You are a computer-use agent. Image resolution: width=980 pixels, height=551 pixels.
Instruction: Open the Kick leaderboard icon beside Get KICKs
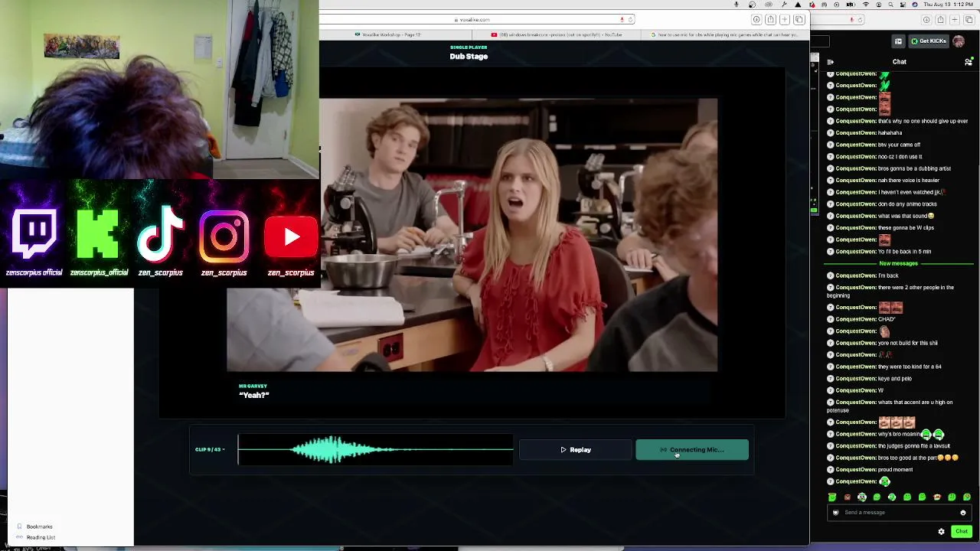click(x=898, y=41)
